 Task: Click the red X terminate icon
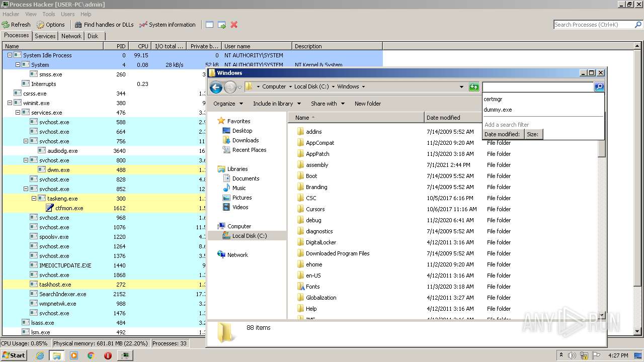234,25
